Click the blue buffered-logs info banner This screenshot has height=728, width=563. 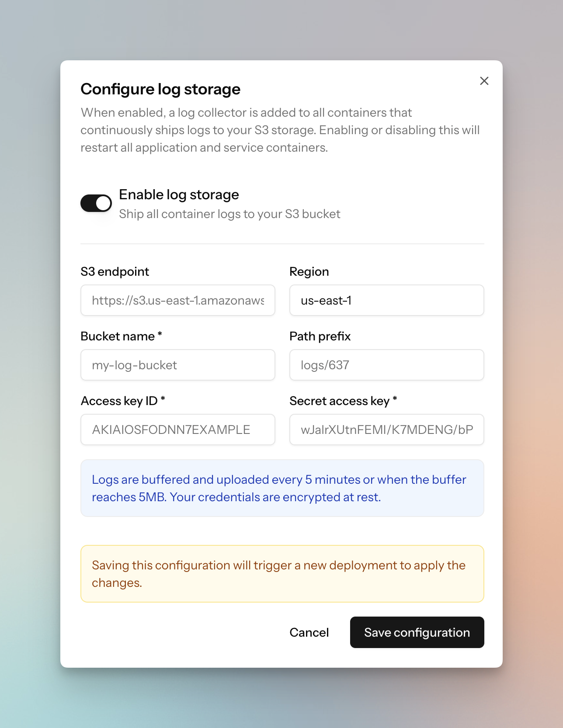coord(282,488)
